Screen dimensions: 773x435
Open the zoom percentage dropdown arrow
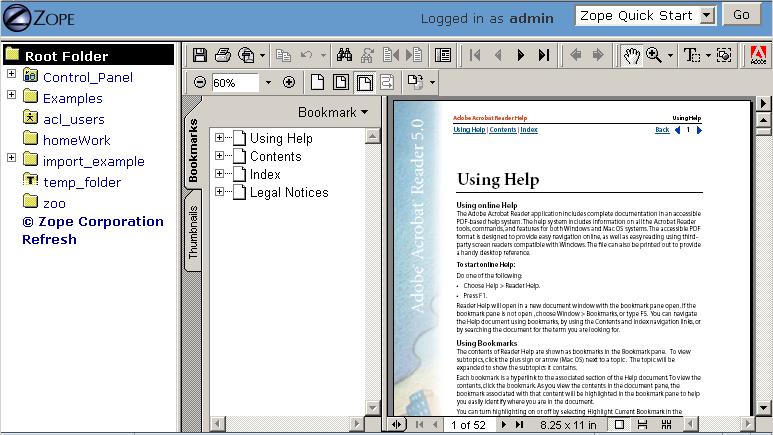click(x=268, y=82)
